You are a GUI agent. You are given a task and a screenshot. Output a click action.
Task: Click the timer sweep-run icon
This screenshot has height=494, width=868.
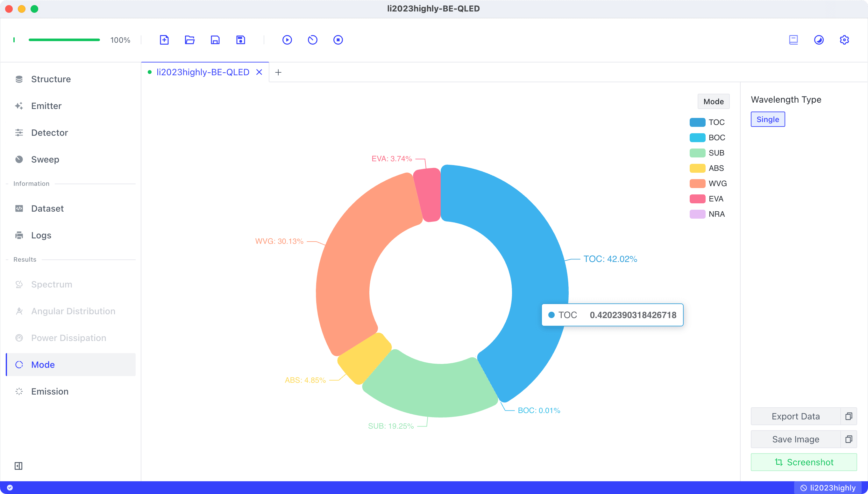pos(312,40)
